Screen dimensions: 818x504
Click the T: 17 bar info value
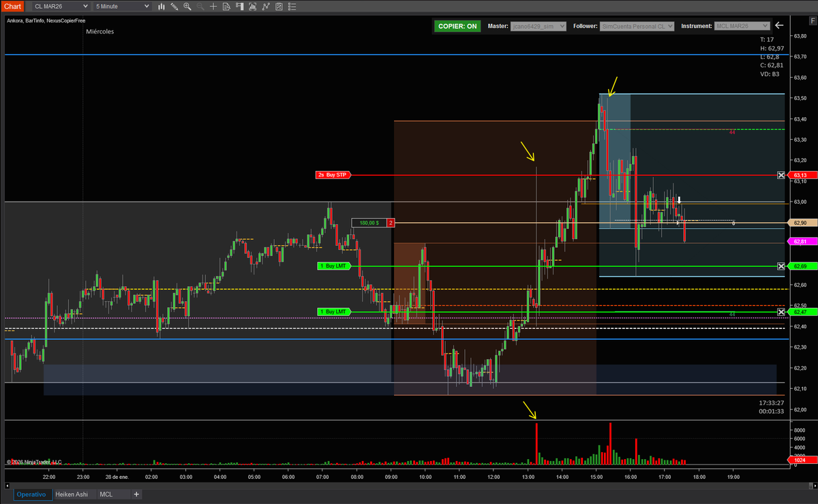click(x=767, y=40)
